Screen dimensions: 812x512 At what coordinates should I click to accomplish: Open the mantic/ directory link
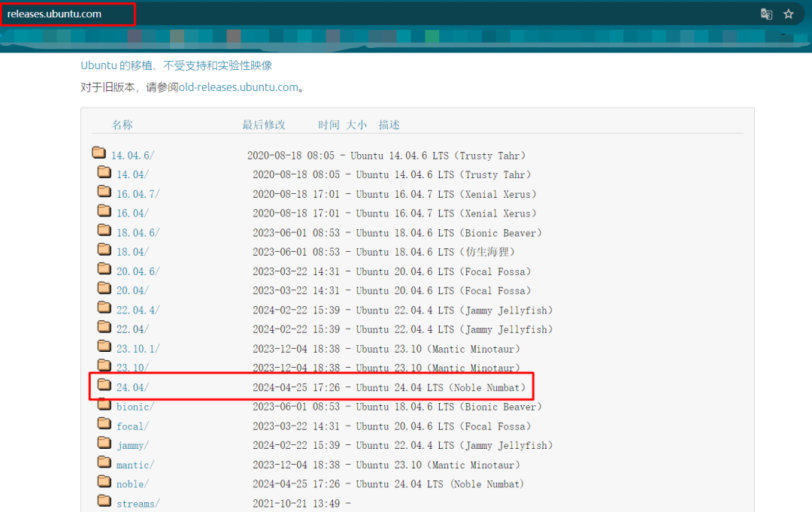[x=135, y=465]
